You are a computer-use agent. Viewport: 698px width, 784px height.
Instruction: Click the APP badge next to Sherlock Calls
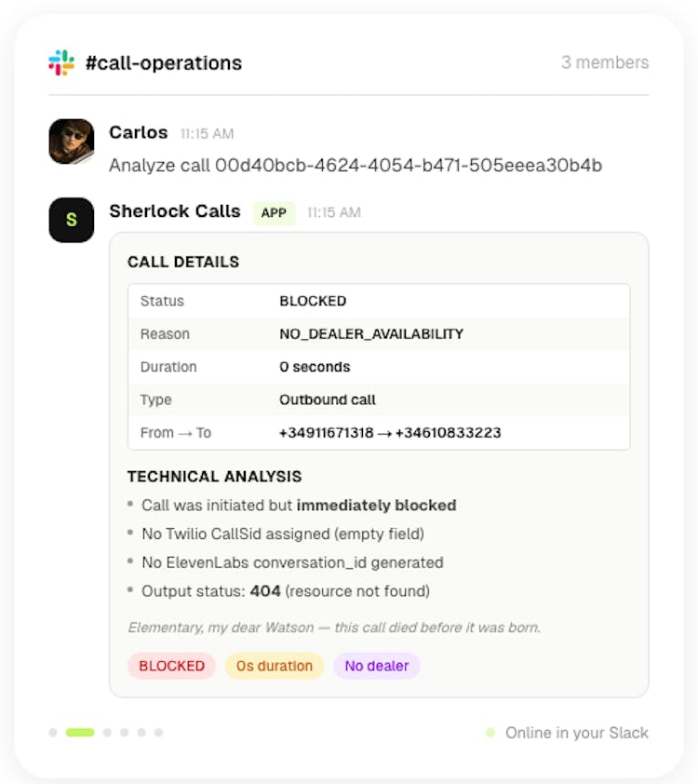pyautogui.click(x=274, y=213)
